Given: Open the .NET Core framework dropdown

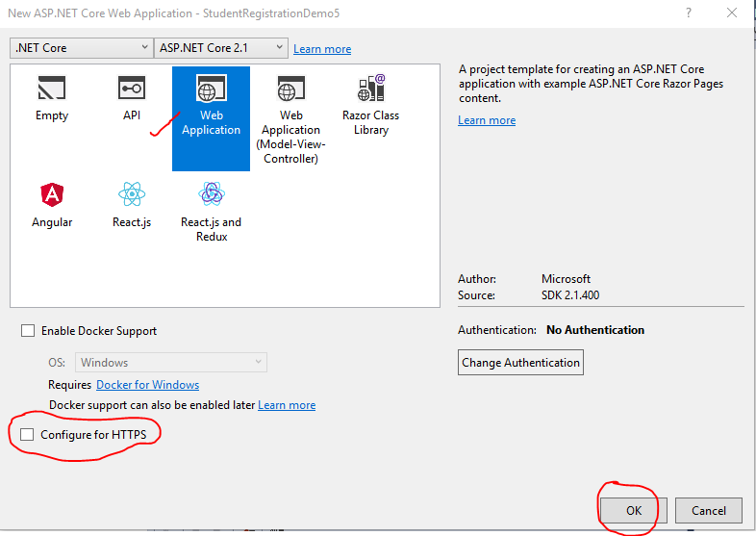Looking at the screenshot, I should pyautogui.click(x=82, y=48).
